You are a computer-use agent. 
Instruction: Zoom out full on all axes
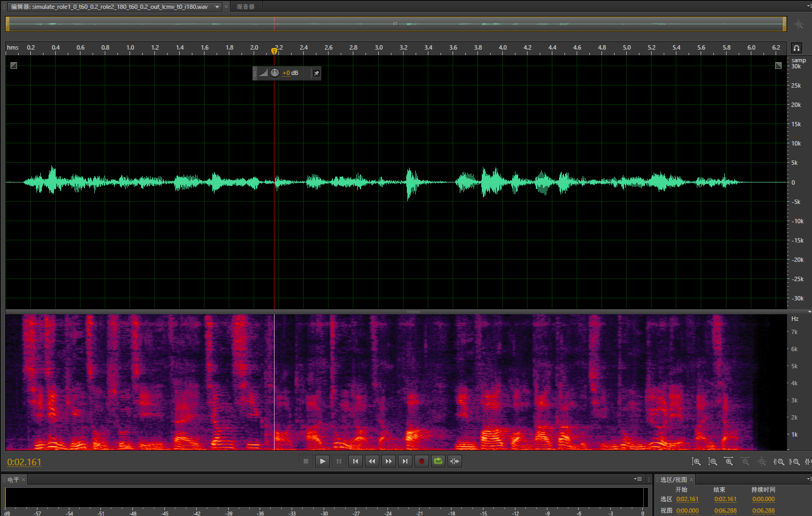click(762, 462)
